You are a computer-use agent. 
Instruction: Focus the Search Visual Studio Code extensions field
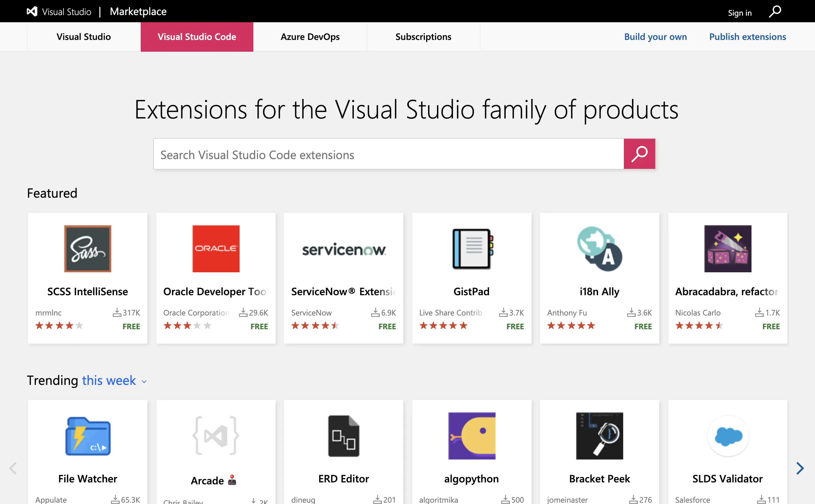click(388, 154)
